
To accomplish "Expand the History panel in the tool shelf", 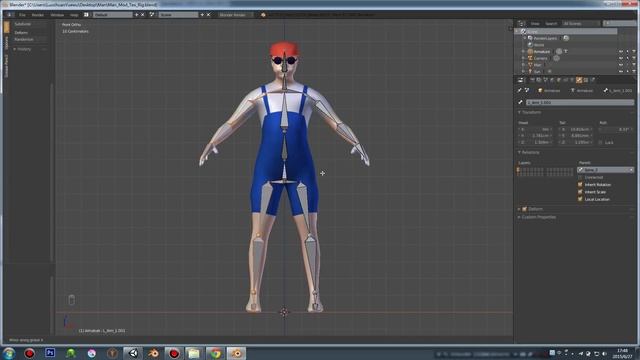I will click(x=15, y=49).
